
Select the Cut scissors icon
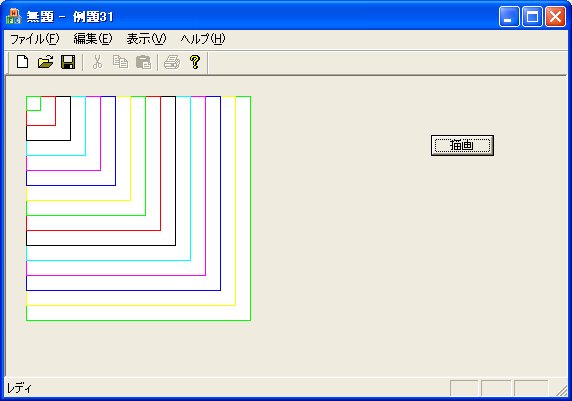pos(97,62)
